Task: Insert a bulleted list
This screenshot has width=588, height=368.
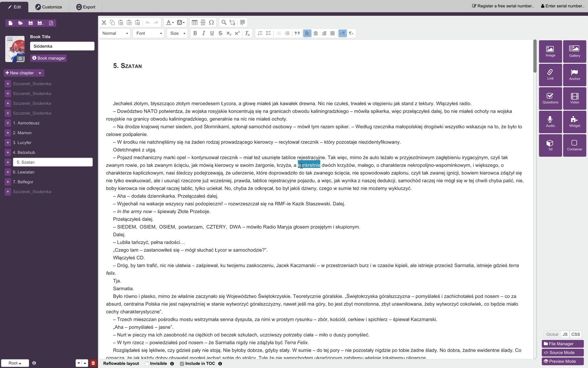Action: tap(268, 33)
